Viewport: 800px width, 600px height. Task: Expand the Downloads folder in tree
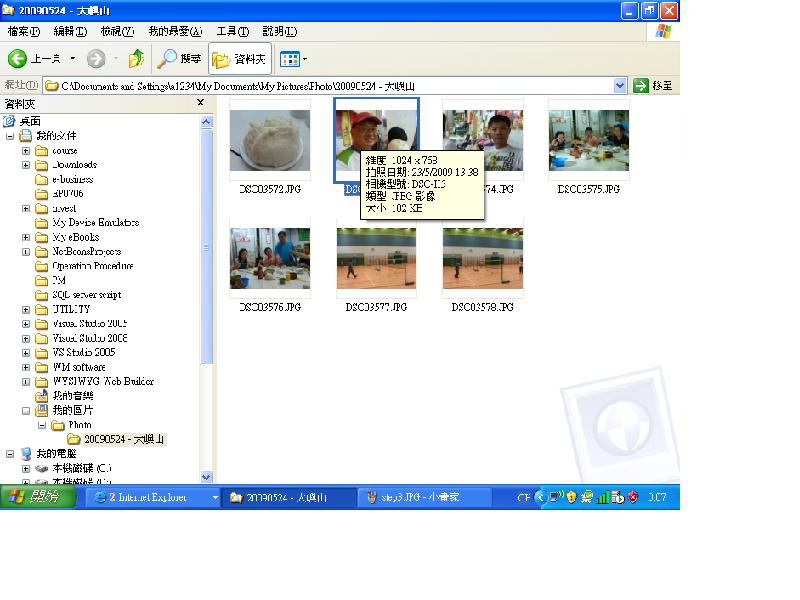pos(26,165)
